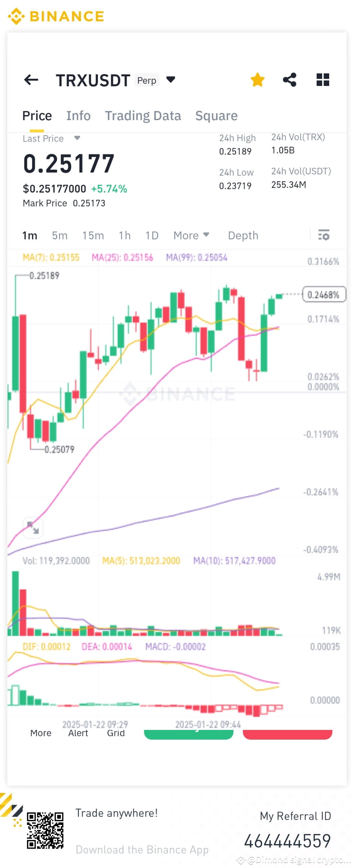Expand the More timeframe options
Viewport: 354px width, 868px height.
point(191,236)
